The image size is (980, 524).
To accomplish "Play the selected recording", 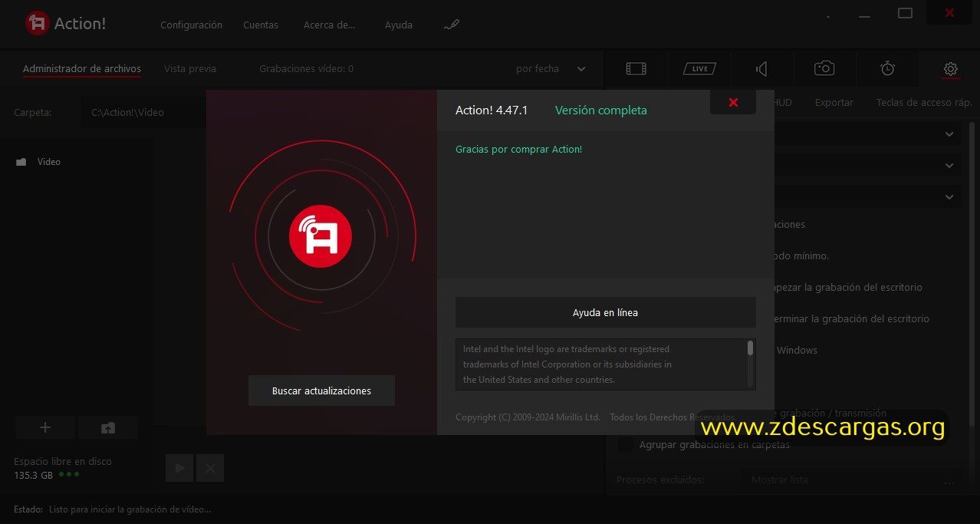I will tap(179, 468).
